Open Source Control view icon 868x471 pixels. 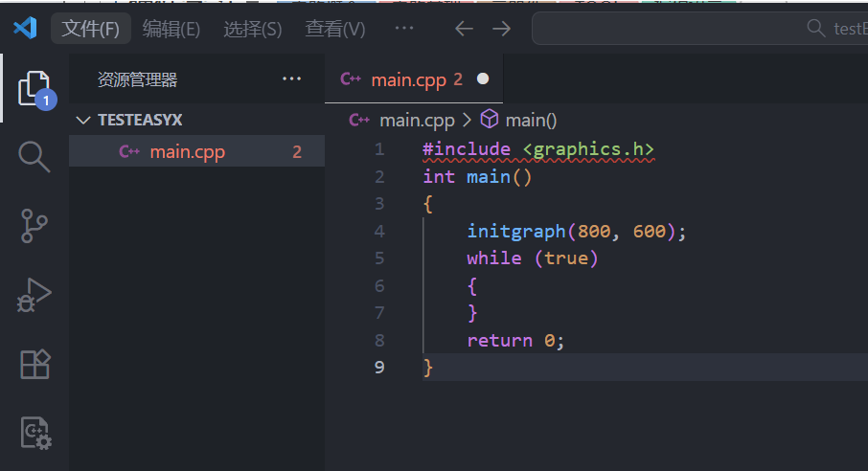point(34,226)
